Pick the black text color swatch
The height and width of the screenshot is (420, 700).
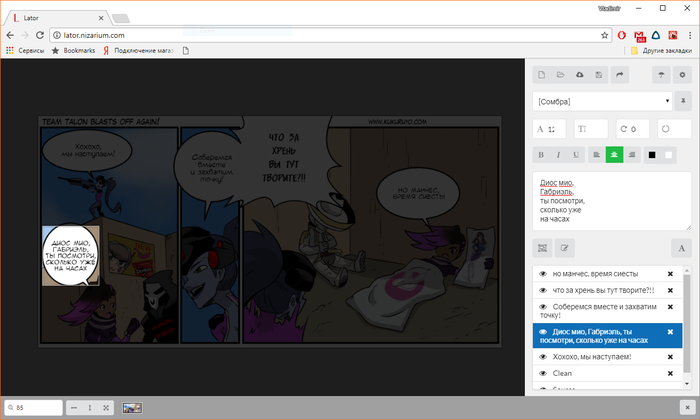(x=652, y=155)
